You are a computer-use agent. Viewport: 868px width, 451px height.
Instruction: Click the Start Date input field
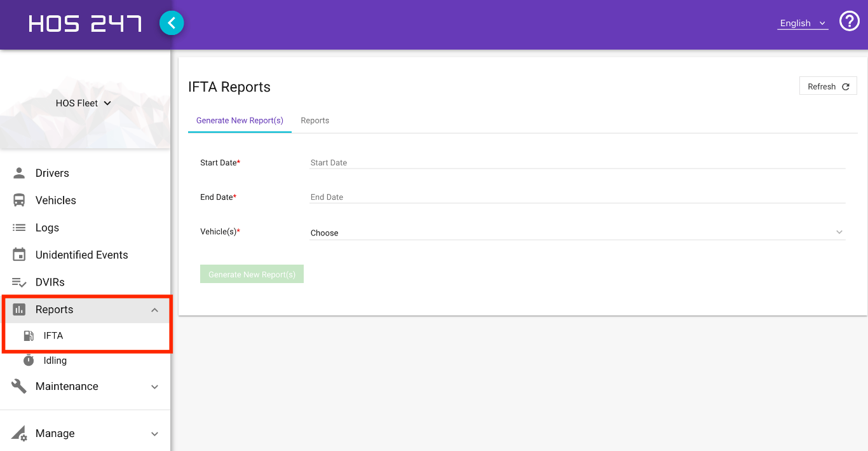coord(577,162)
